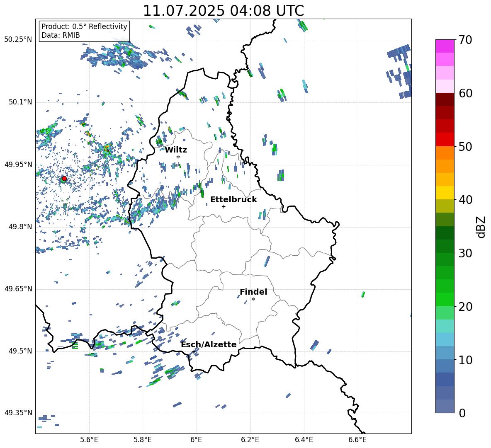Click the 'Product: 0.5° Reflectivity' label
This screenshot has height=448, width=491.
point(84,27)
